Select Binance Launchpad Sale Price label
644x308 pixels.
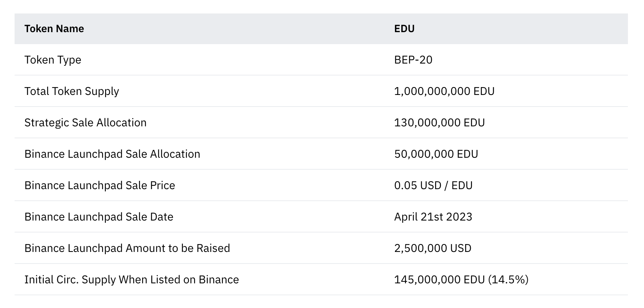click(99, 185)
